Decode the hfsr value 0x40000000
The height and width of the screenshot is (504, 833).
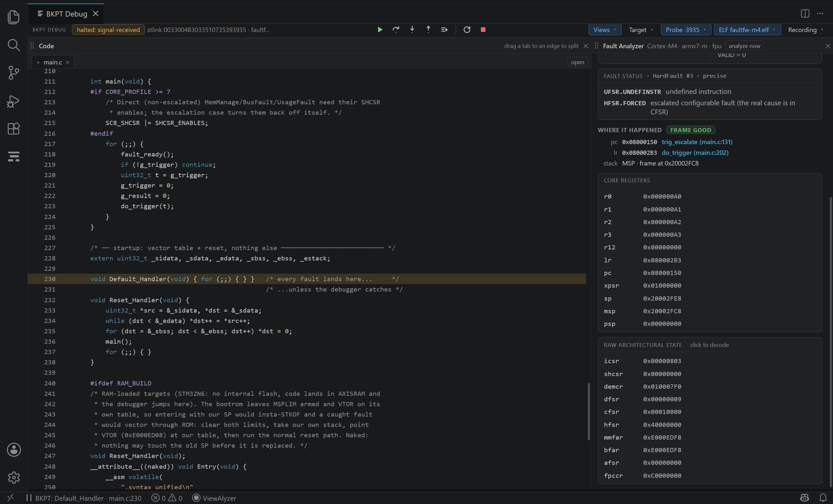click(662, 425)
